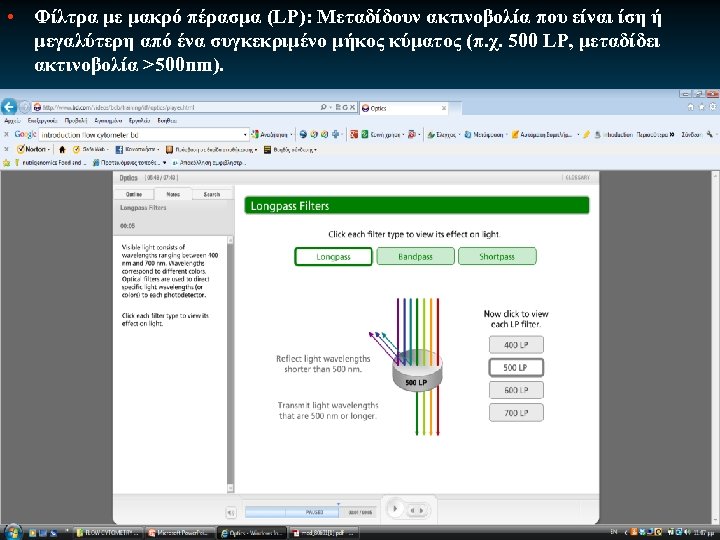The image size is (720, 540).
Task: Open the Windows Start button
Action: [13, 532]
